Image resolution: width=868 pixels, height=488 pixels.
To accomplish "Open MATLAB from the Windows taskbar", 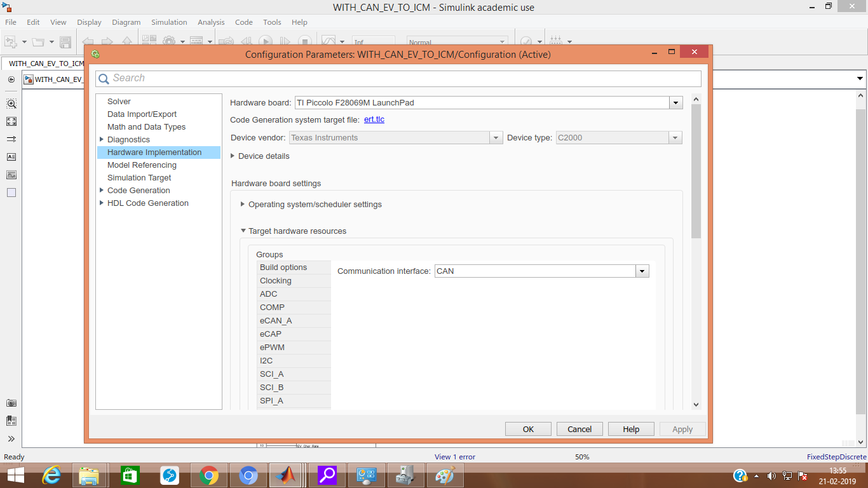I will 285,475.
